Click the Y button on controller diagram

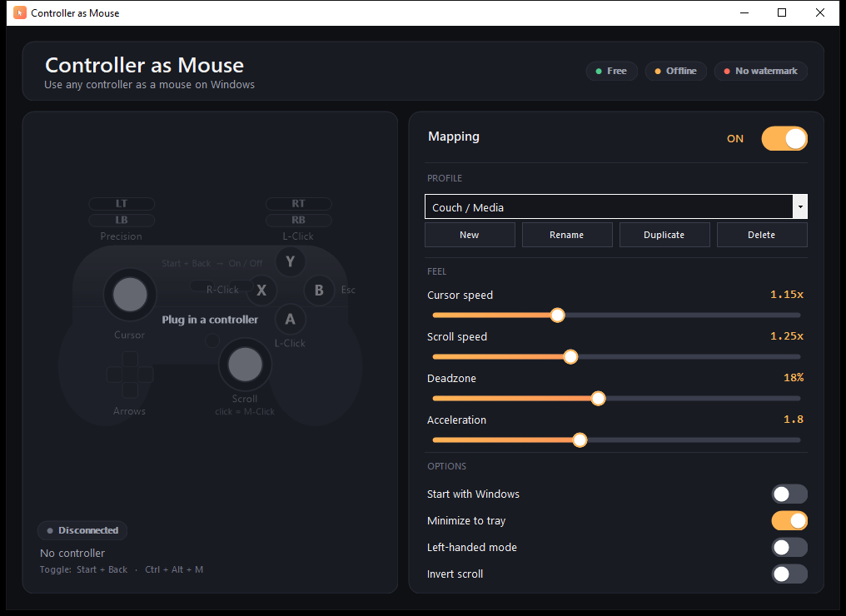tap(291, 261)
